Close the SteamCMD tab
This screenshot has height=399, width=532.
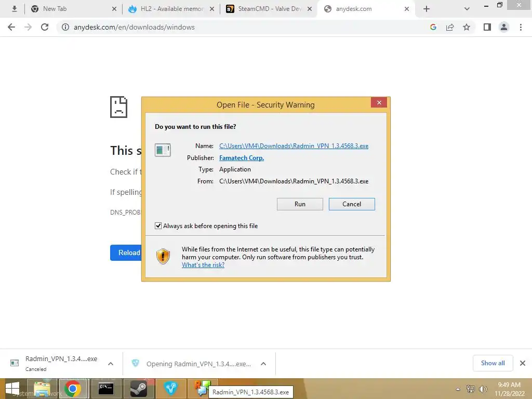click(x=310, y=9)
